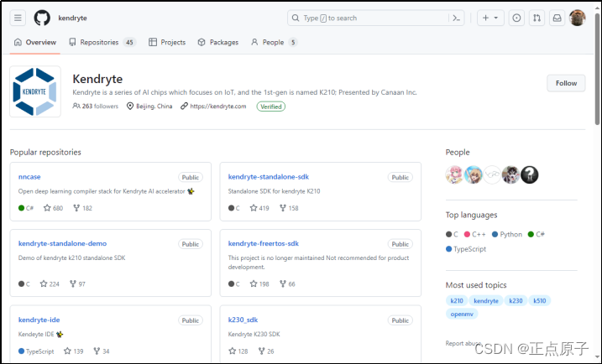
Task: Click the star count on nncase
Action: click(x=53, y=208)
